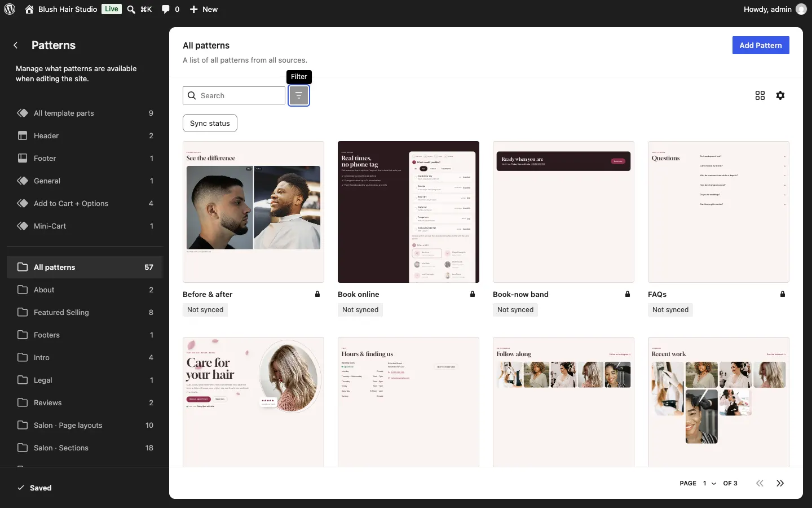The width and height of the screenshot is (812, 508).
Task: Open the Follow along thumbnail
Action: click(563, 402)
